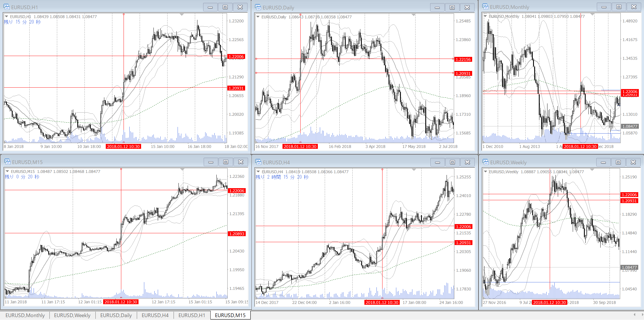Screen dimensions: 644x320
Task: Click the tab bar scroll-left arrow
Action: pos(635,315)
